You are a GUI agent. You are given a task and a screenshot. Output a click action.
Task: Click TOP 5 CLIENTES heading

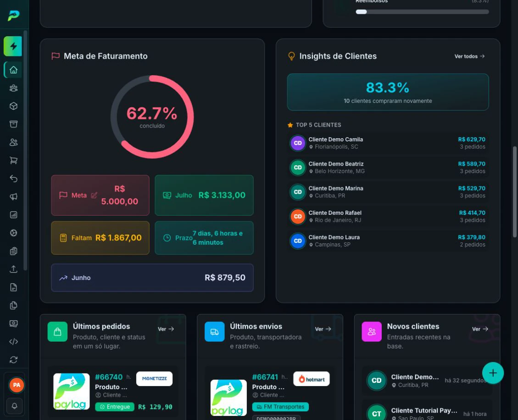pyautogui.click(x=318, y=125)
